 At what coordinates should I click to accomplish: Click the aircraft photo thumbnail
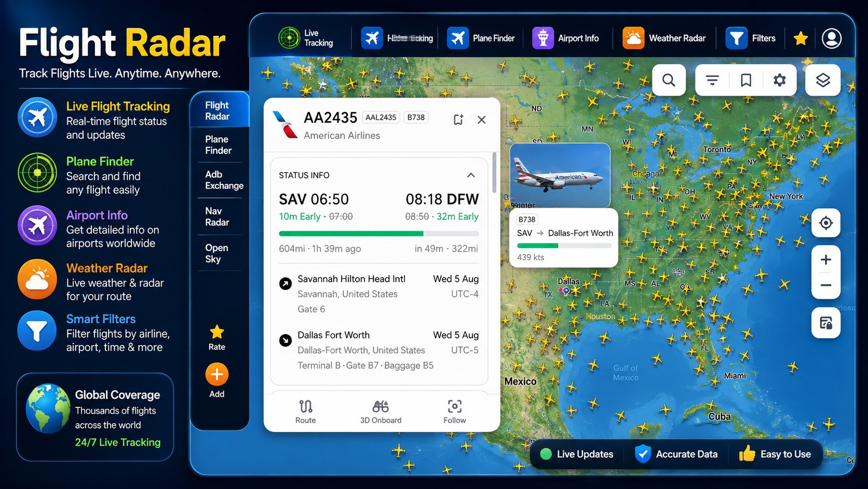pyautogui.click(x=560, y=176)
